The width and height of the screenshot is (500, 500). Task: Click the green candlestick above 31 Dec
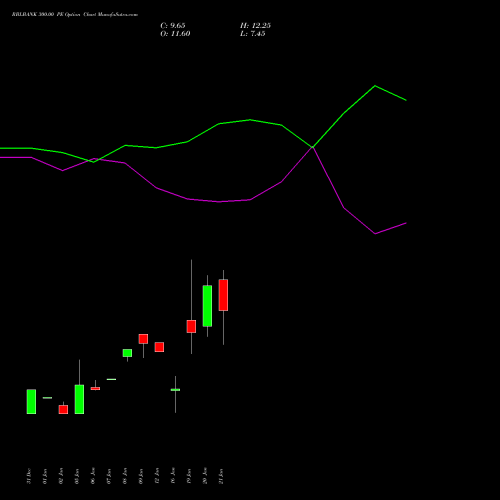pyautogui.click(x=31, y=401)
